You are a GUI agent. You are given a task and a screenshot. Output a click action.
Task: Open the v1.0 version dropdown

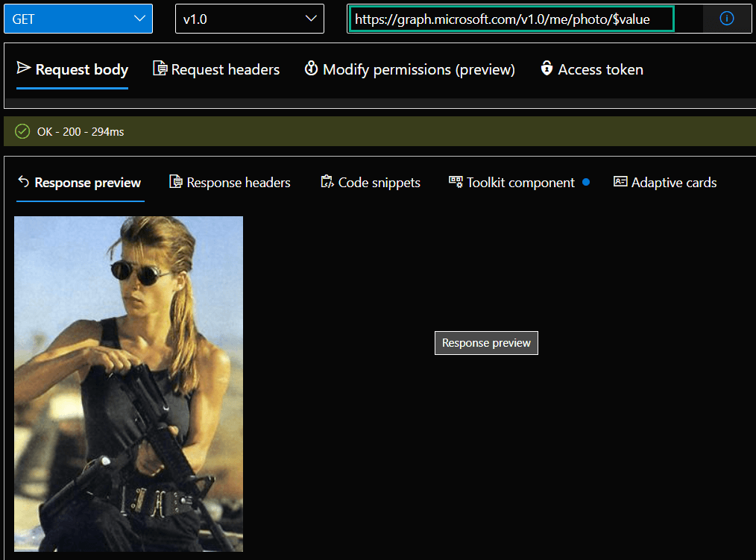249,19
